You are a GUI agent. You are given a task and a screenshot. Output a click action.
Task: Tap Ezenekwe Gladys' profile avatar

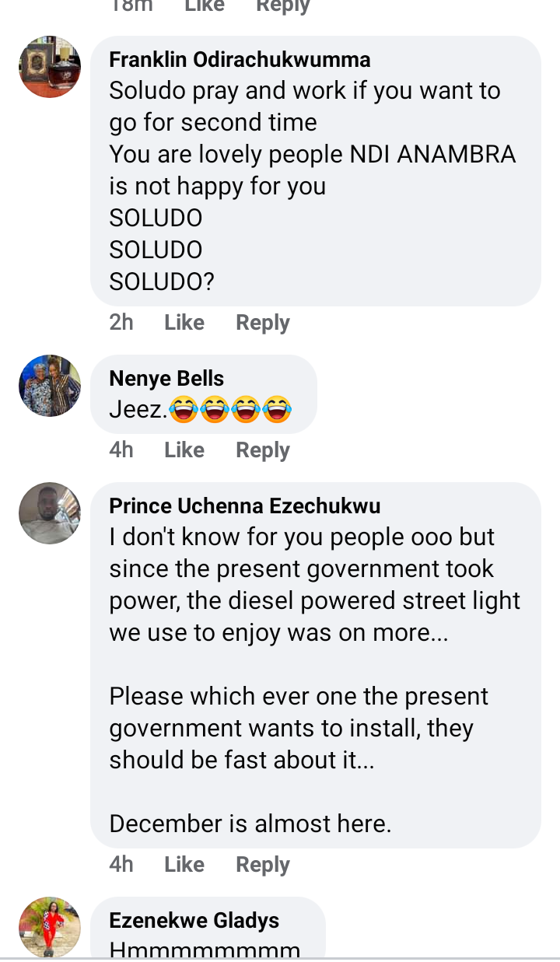tap(50, 927)
